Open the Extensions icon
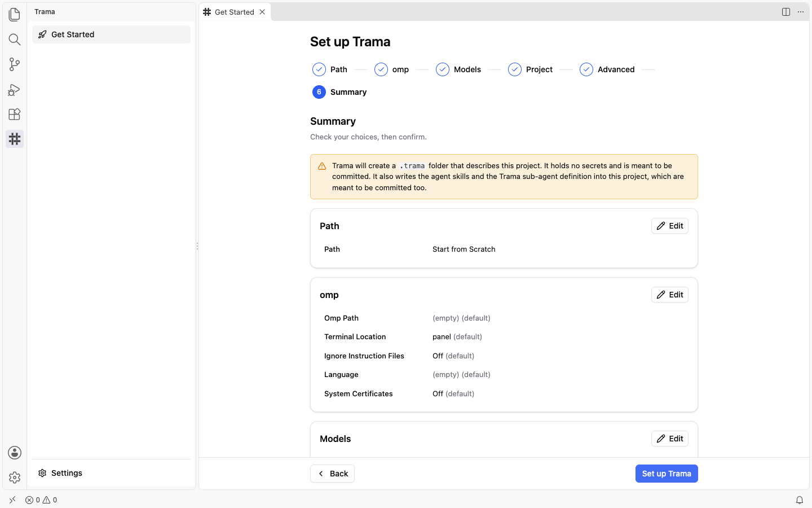 click(x=15, y=114)
